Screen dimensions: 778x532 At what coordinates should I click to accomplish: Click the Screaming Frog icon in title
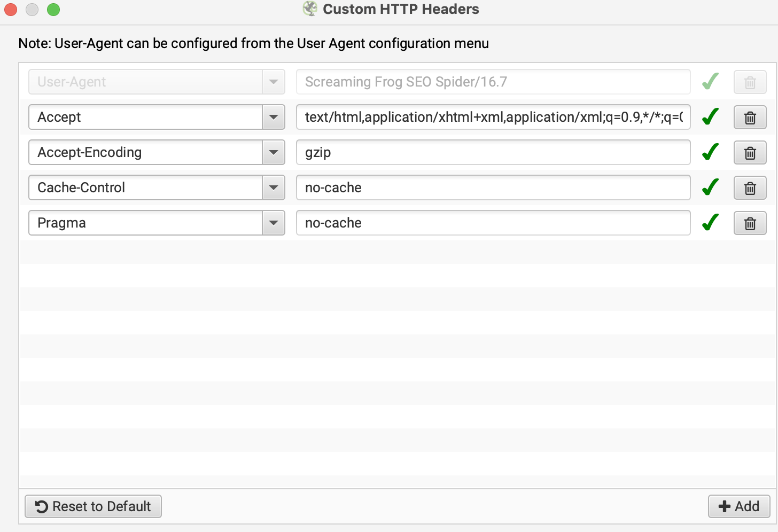point(310,9)
